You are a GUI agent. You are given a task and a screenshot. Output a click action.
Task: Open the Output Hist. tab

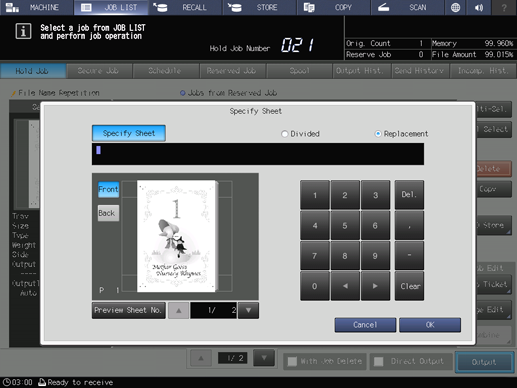[361, 71]
